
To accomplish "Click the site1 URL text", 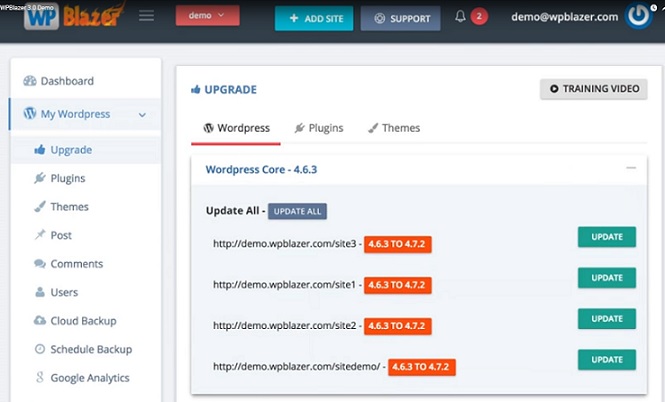I will [284, 285].
